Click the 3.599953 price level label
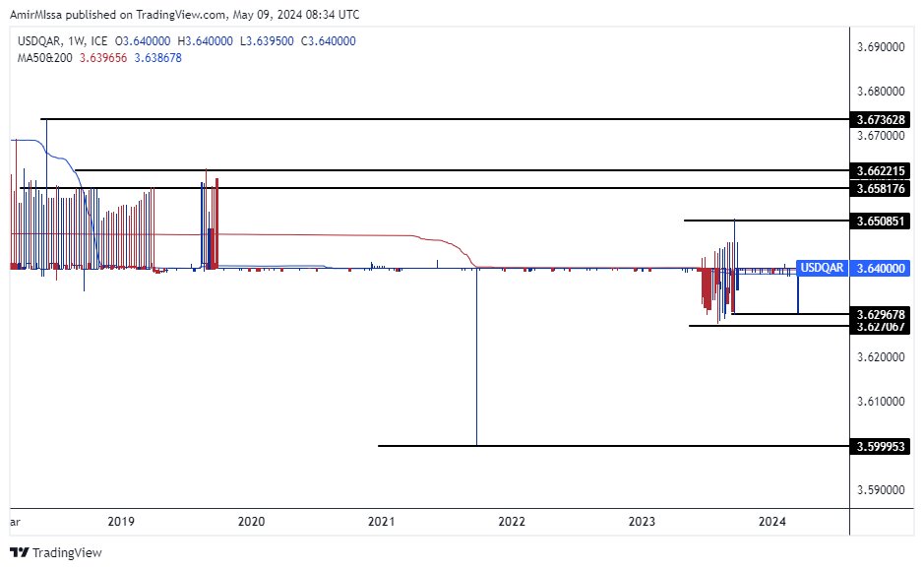 (881, 446)
